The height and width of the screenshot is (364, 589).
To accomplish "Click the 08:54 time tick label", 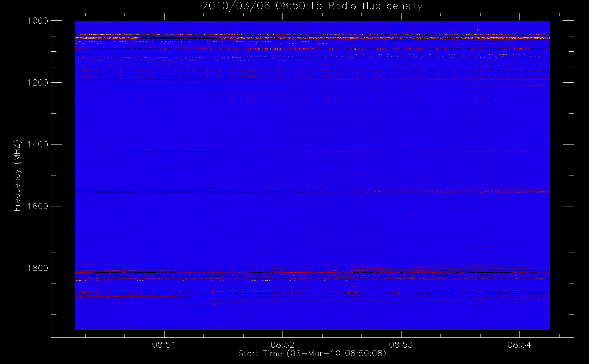I will (519, 345).
